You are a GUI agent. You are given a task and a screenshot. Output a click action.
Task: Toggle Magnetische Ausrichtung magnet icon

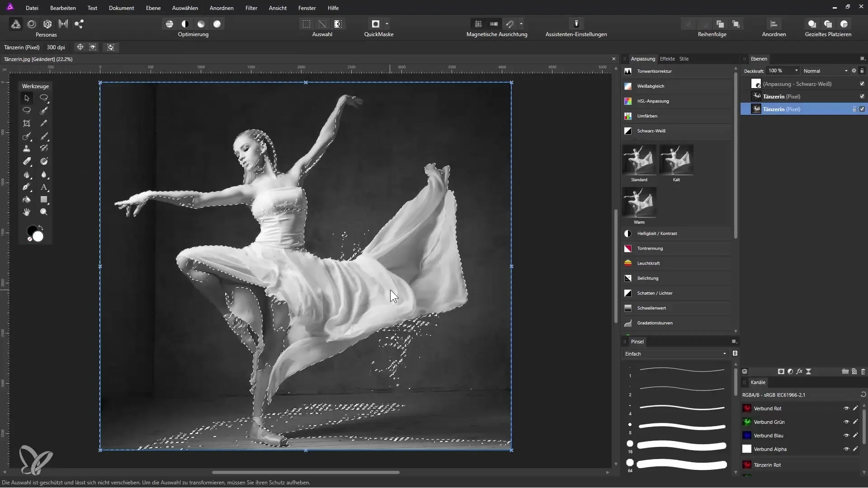510,24
